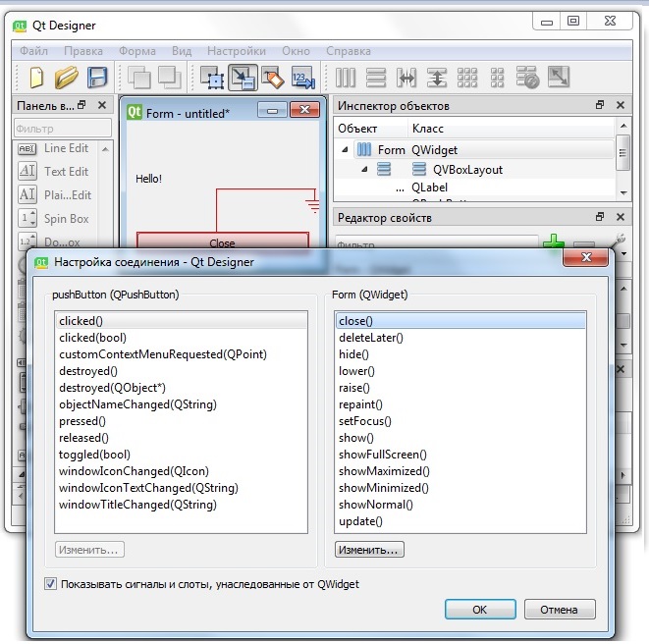Close the Панель виджетов dock
The width and height of the screenshot is (649, 644).
(102, 105)
